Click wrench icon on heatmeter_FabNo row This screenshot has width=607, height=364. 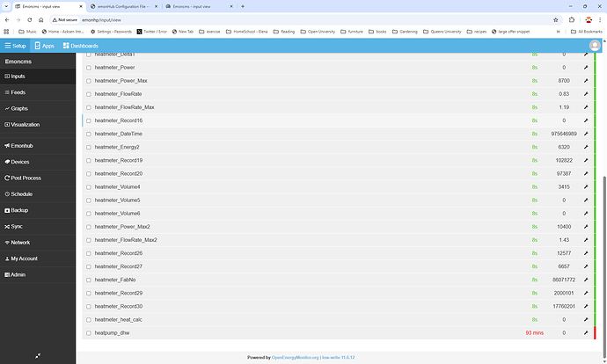[586, 280]
